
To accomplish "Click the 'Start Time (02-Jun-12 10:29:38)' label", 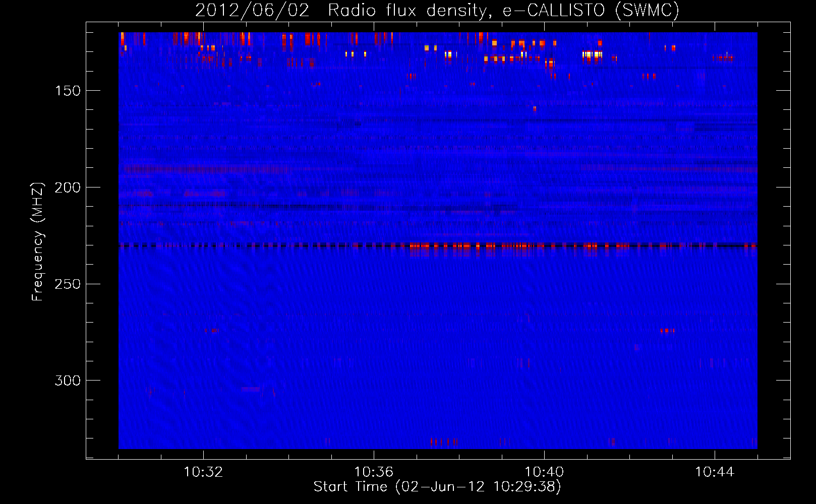I will 437,487.
